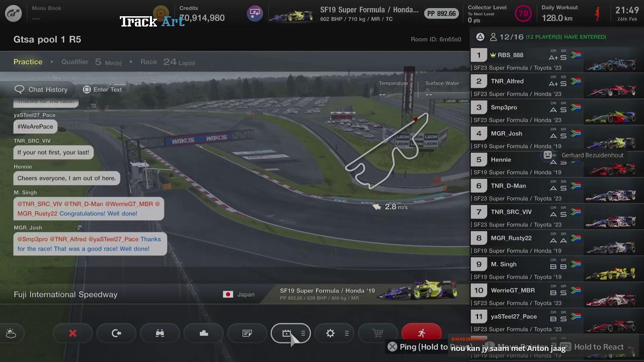Image resolution: width=644 pixels, height=362 pixels.
Task: Select player MGR_Rusty22 in the list
Action: click(557, 244)
